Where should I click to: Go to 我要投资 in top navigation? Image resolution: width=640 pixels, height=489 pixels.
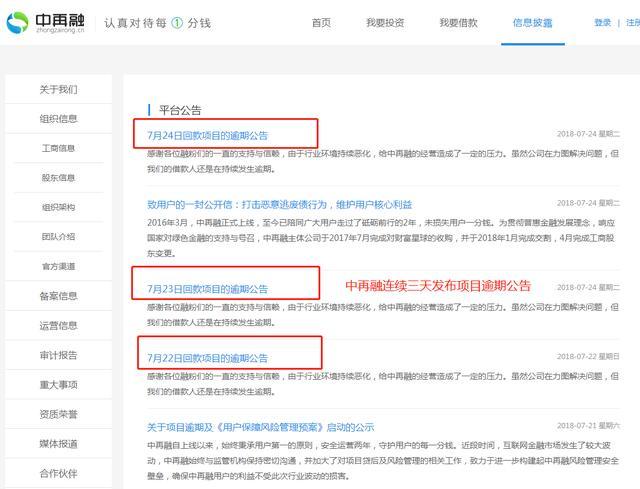(385, 23)
